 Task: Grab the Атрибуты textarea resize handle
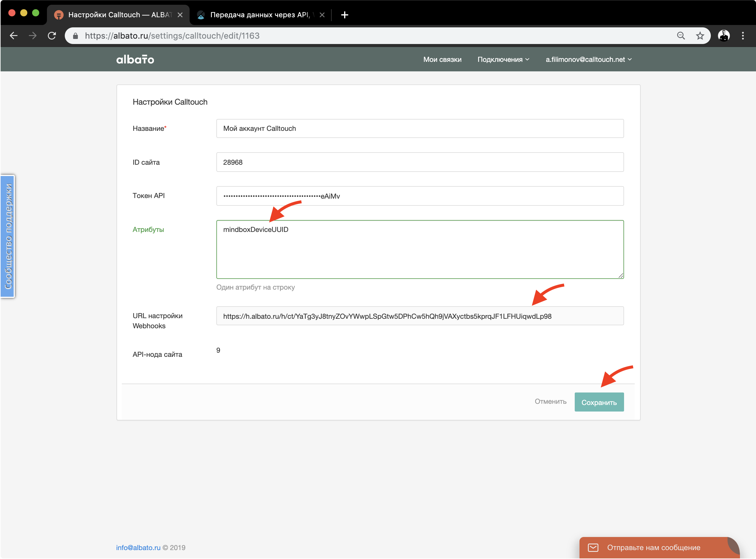pos(620,275)
